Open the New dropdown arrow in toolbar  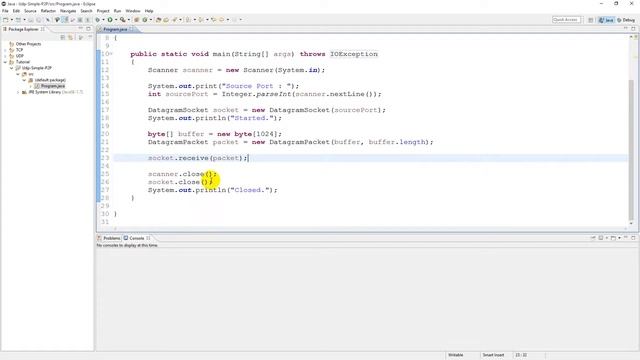pyautogui.click(x=11, y=20)
